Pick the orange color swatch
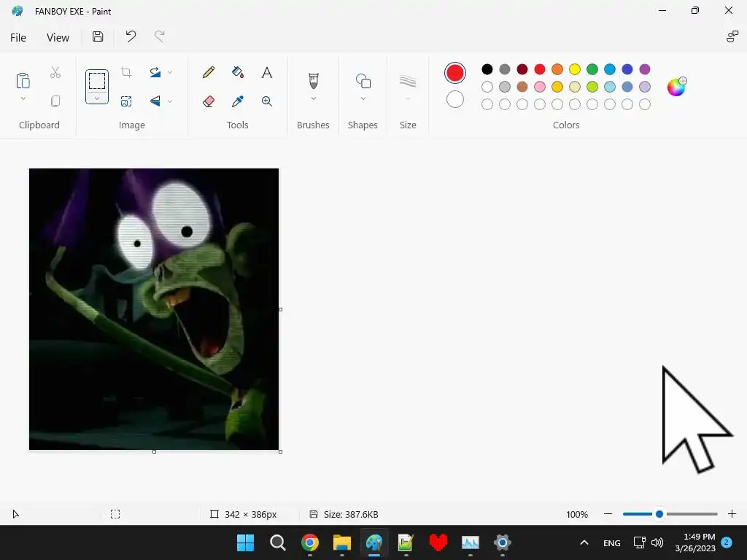The image size is (747, 560). point(557,69)
